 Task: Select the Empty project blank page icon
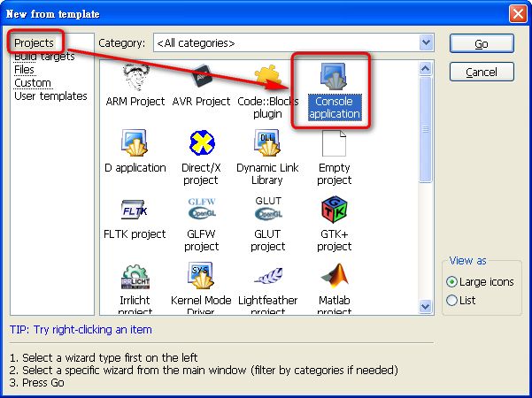(x=335, y=143)
